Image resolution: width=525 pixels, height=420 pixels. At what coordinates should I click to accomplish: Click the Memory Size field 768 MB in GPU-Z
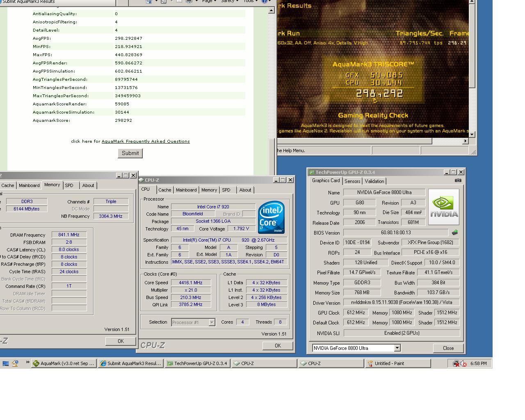(x=362, y=293)
